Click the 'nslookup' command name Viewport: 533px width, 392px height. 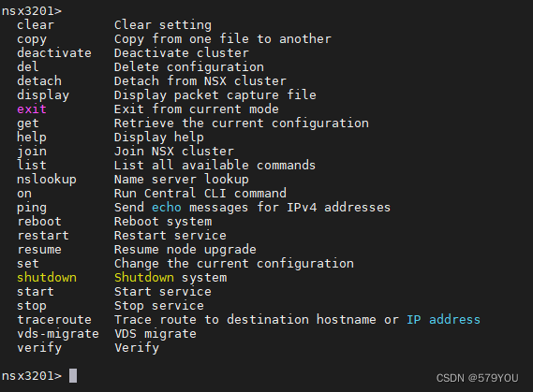coord(47,180)
